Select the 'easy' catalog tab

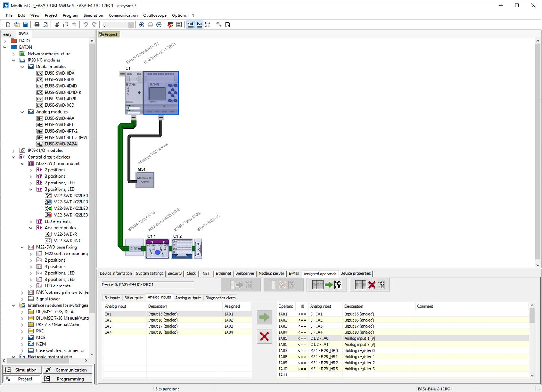(x=8, y=34)
